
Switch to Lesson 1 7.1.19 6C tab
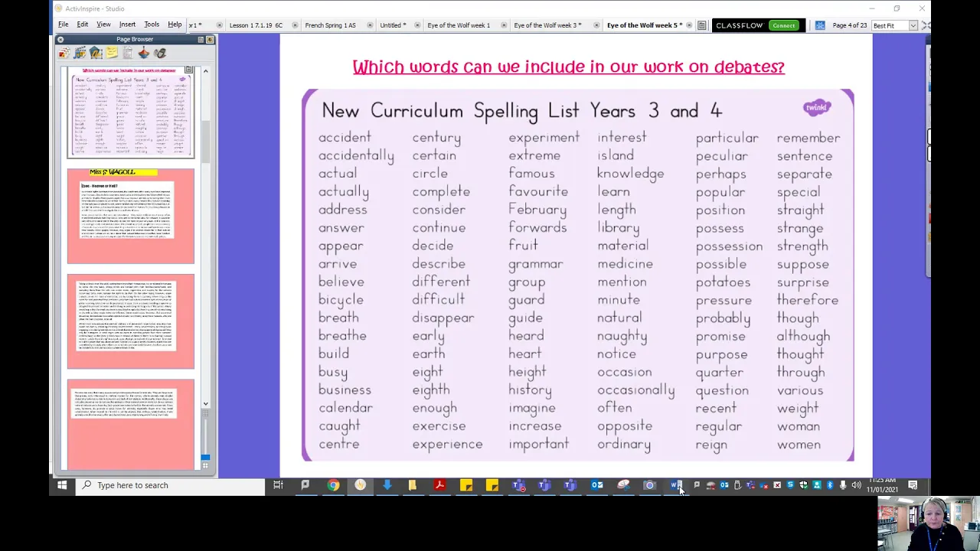click(256, 25)
